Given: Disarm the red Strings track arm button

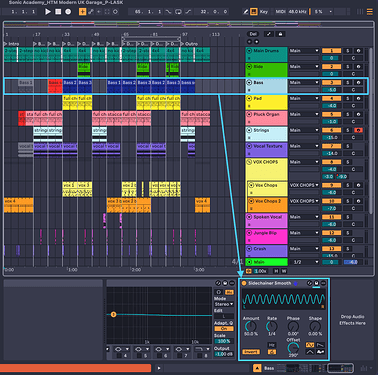Looking at the screenshot, I should pos(358,130).
